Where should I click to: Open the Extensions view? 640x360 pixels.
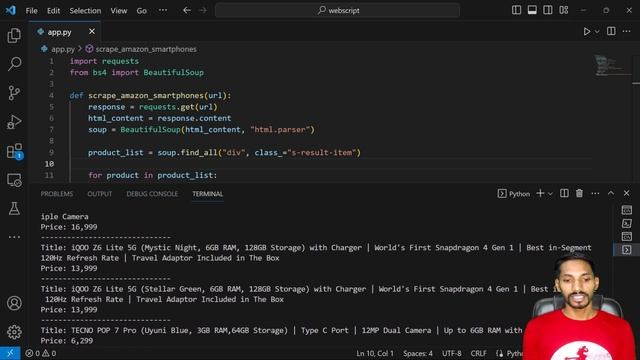coord(14,151)
